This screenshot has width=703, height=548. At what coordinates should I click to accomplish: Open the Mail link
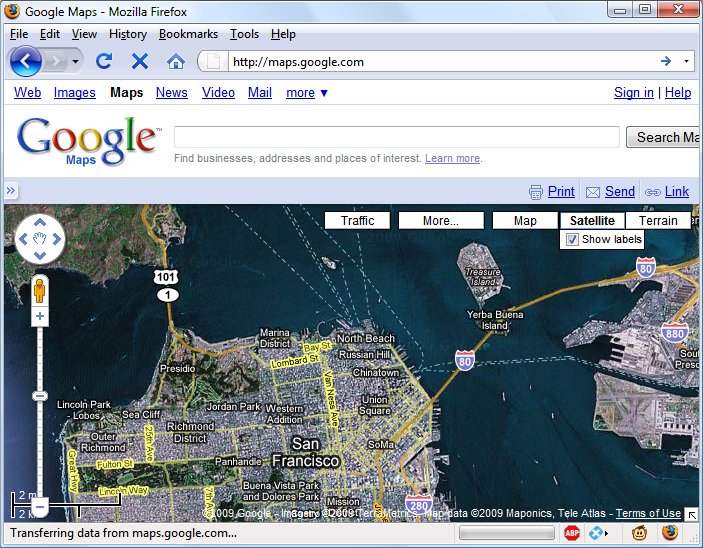[260, 92]
